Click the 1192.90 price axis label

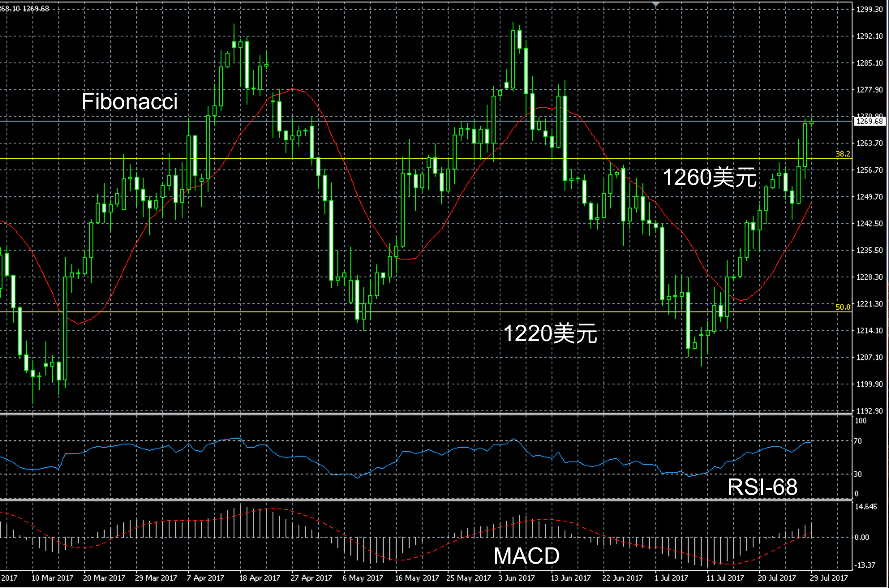point(870,411)
